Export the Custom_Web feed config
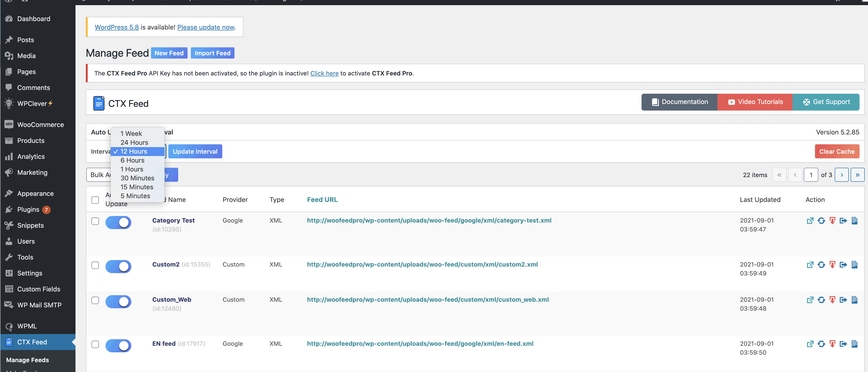The image size is (868, 372). (843, 300)
